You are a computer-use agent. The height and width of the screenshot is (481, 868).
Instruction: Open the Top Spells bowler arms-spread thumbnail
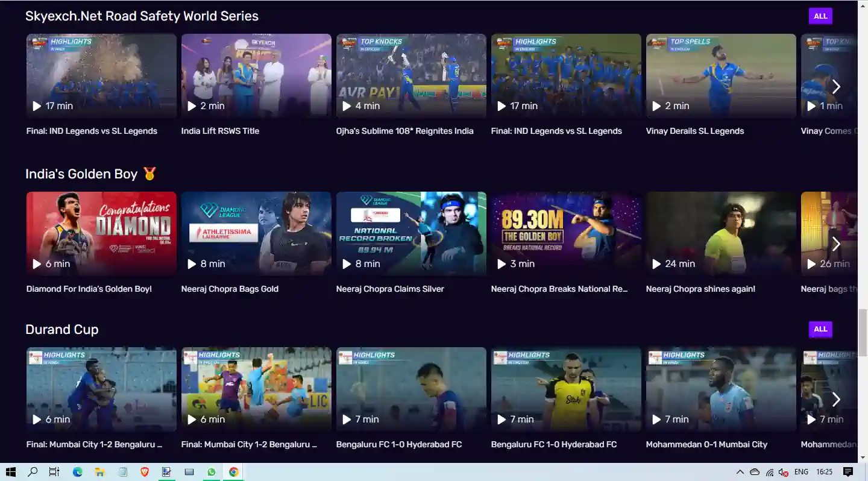coord(721,76)
